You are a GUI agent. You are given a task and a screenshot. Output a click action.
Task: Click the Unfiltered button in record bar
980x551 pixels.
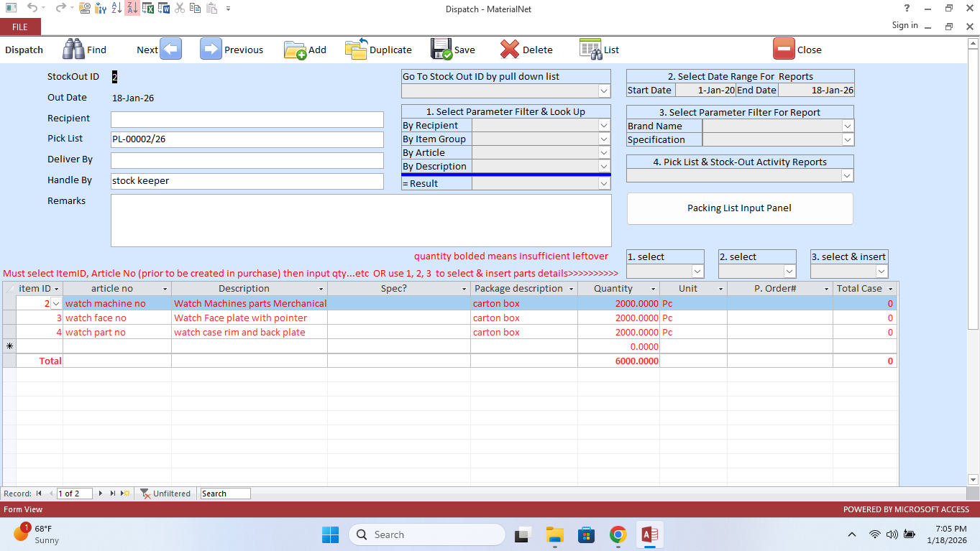coord(165,494)
